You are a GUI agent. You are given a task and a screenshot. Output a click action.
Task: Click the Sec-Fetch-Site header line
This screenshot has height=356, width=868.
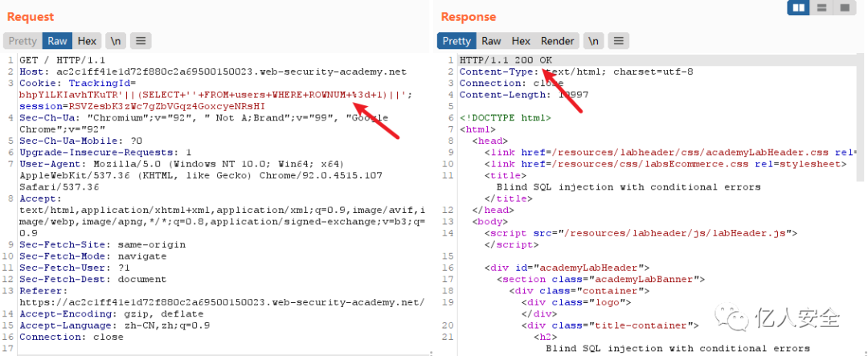coord(102,245)
